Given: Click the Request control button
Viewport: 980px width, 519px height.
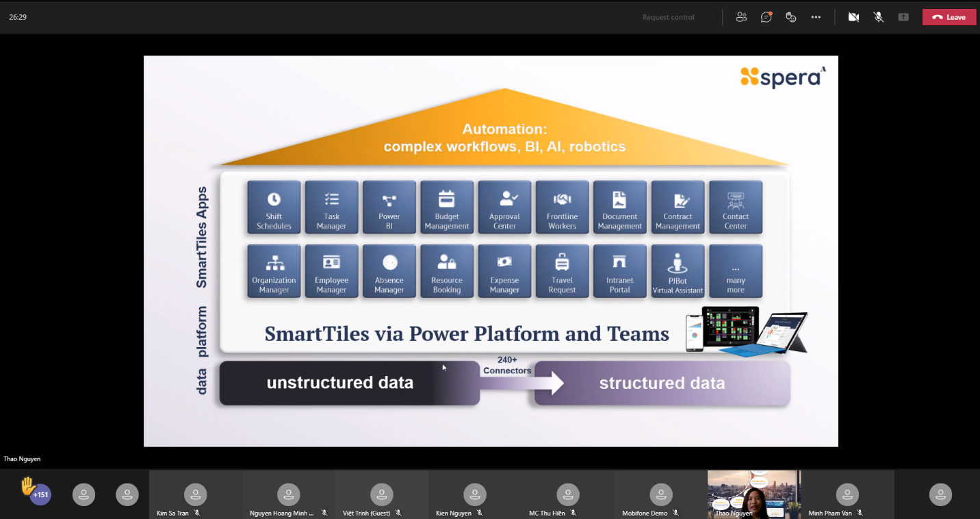Looking at the screenshot, I should pos(669,17).
